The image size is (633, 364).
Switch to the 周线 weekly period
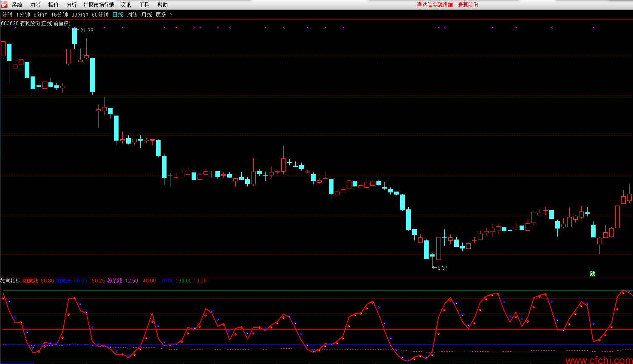[133, 15]
